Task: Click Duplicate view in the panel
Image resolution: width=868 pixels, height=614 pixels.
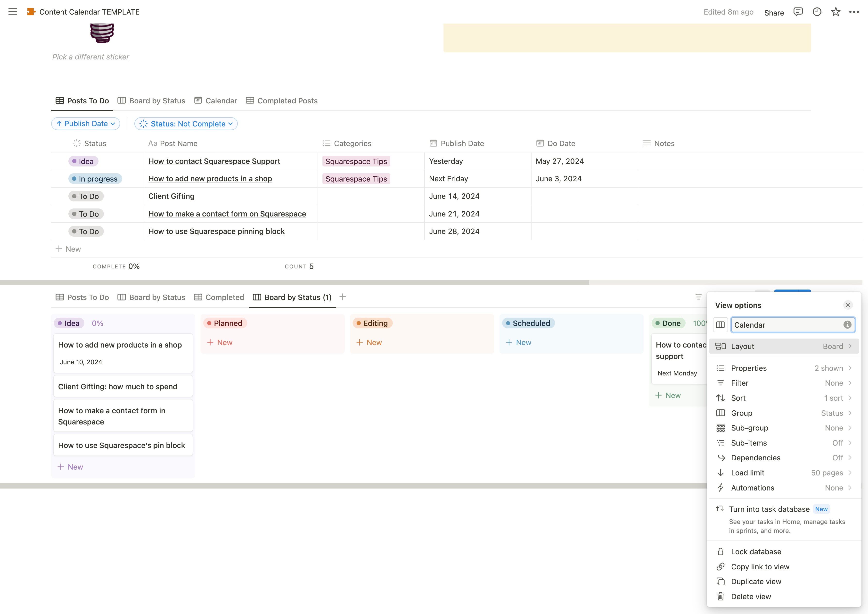Action: tap(756, 581)
